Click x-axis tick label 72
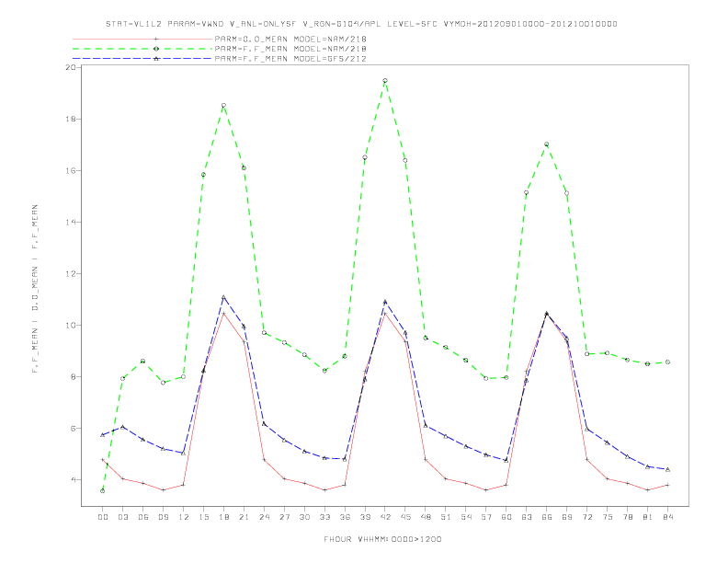728x563 pixels. pos(586,517)
